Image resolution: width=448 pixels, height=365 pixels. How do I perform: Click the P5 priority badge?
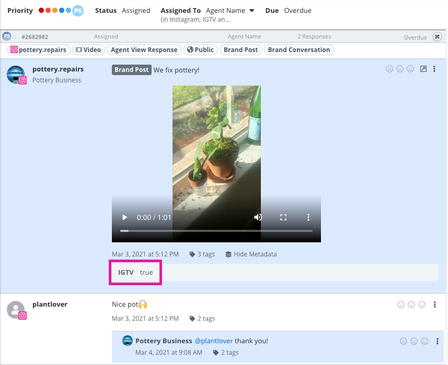[x=78, y=11]
